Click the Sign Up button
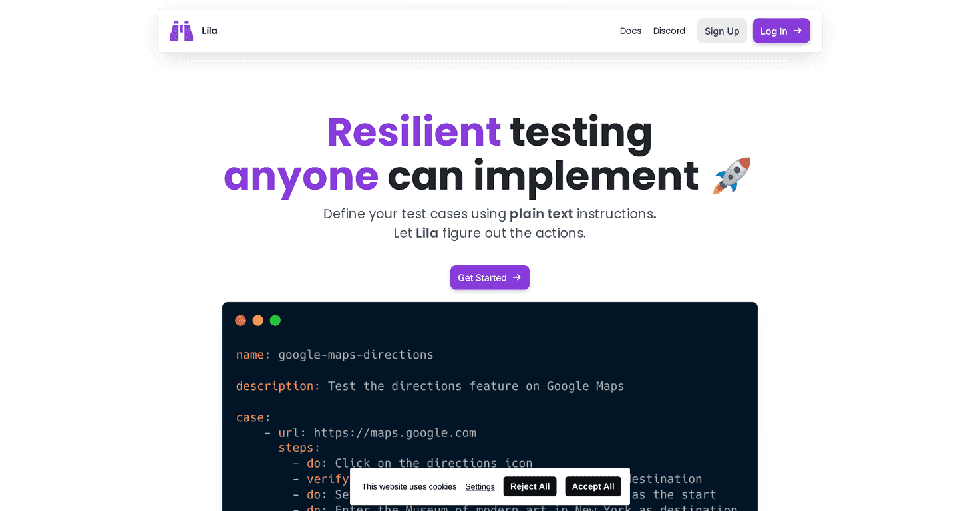Image resolution: width=980 pixels, height=511 pixels. (x=722, y=31)
